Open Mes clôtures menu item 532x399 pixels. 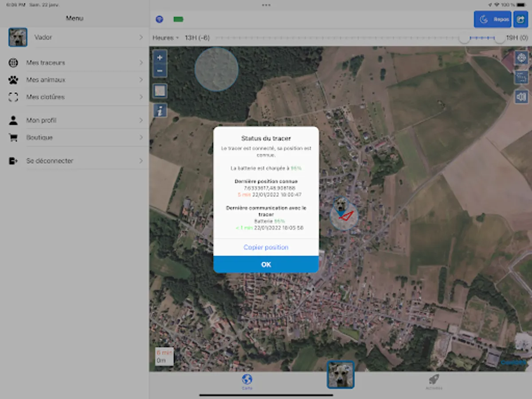pos(74,97)
